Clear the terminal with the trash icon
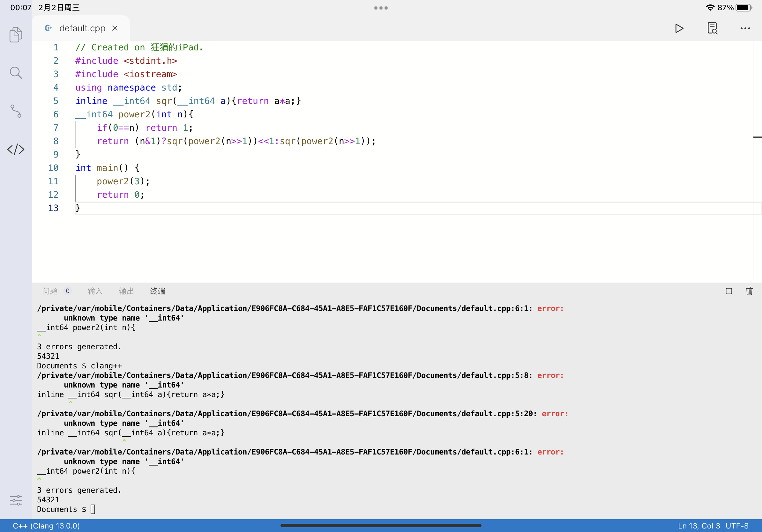Viewport: 762px width, 532px height. click(749, 291)
